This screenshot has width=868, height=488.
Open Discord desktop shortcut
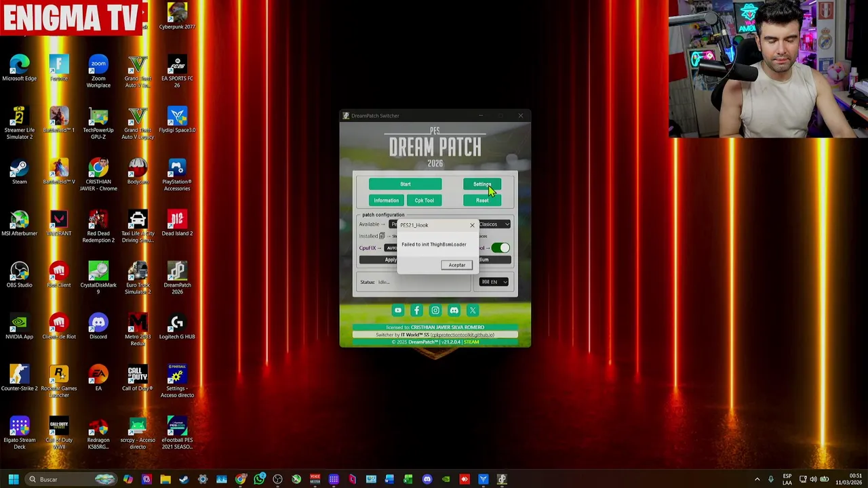pos(98,327)
